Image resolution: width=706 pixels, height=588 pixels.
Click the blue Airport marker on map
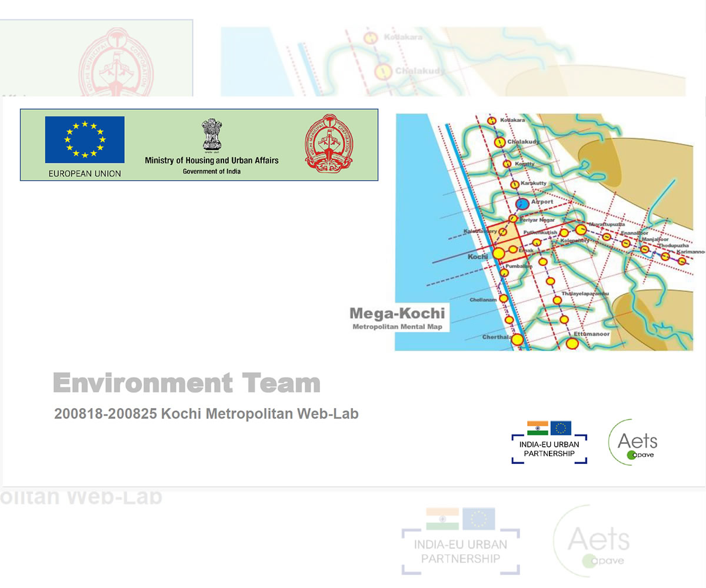click(x=522, y=204)
